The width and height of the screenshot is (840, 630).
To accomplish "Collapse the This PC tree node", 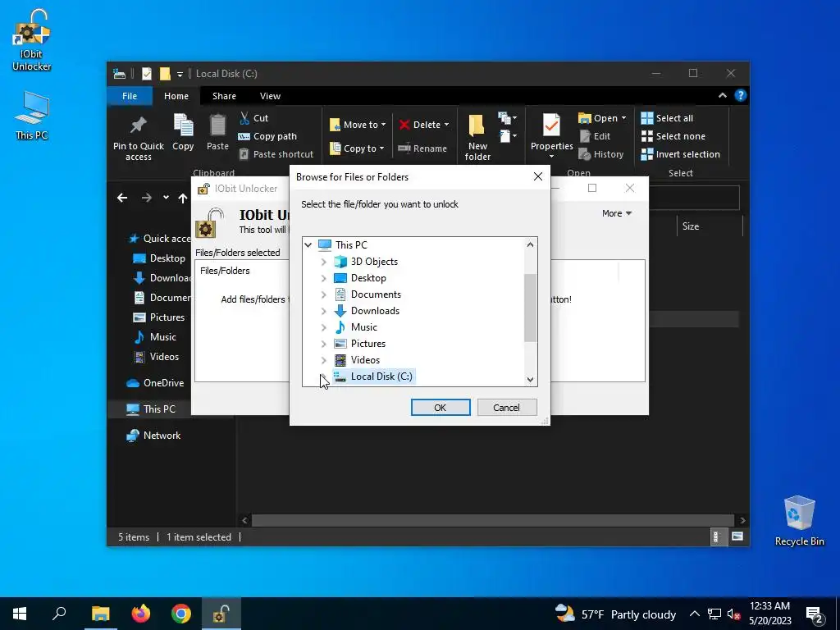I will pos(308,244).
